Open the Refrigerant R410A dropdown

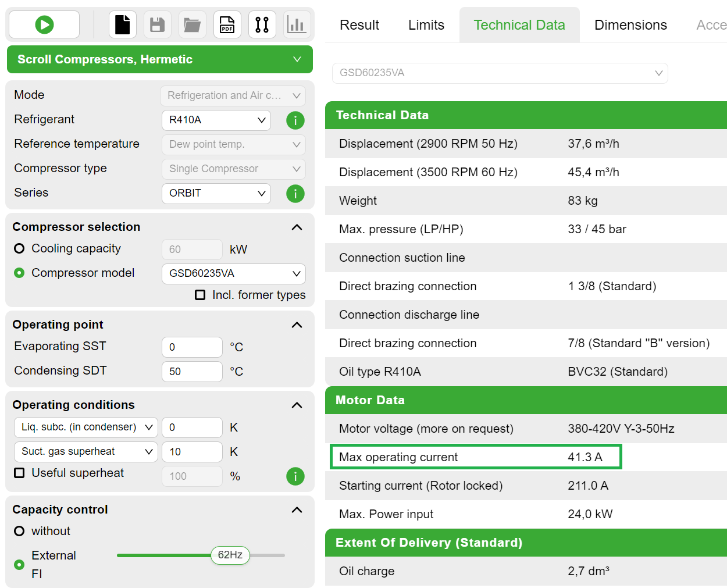[216, 120]
